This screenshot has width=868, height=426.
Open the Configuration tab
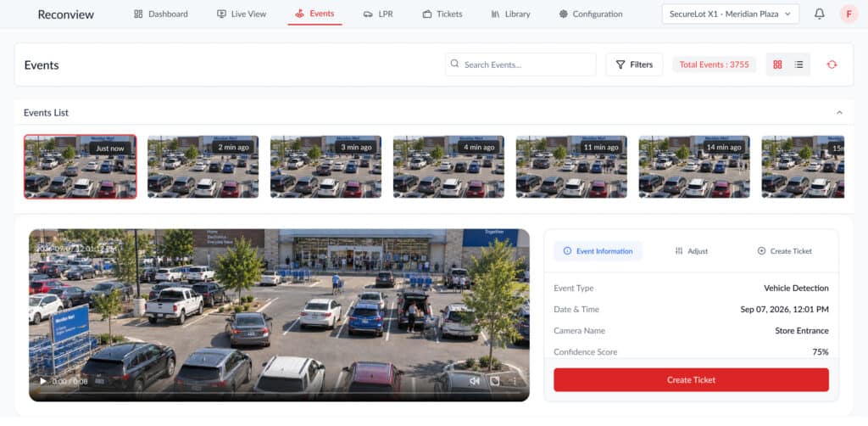click(x=591, y=14)
